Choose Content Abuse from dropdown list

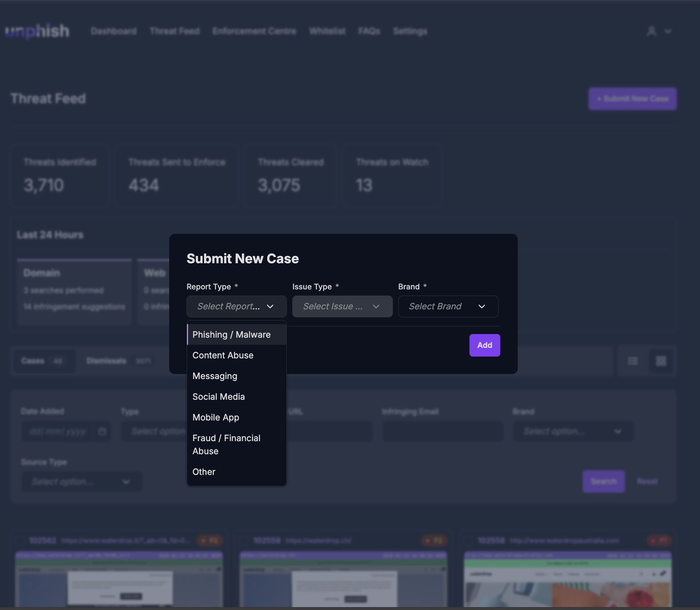point(223,355)
